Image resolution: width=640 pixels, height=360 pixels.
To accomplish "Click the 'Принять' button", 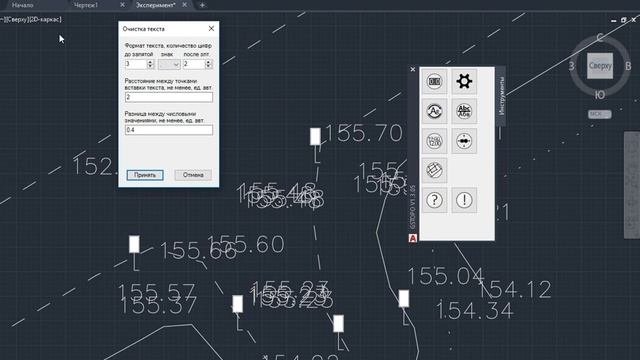I will pos(145,175).
